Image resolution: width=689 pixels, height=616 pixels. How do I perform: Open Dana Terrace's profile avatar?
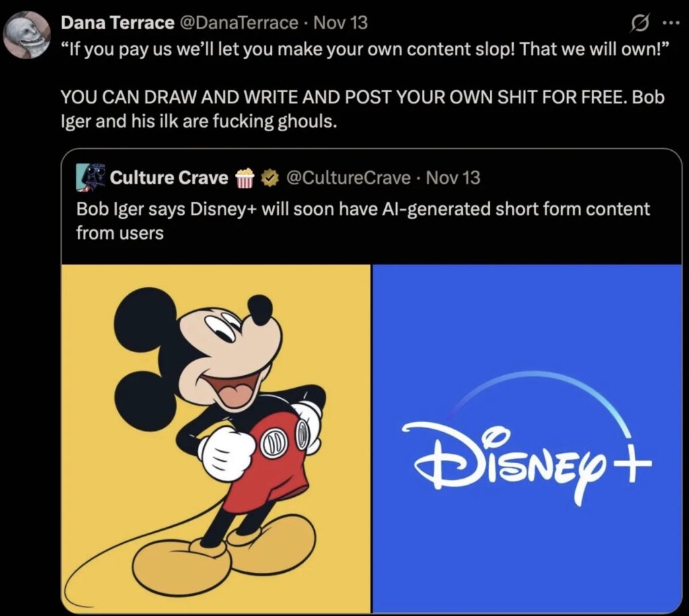click(x=27, y=35)
